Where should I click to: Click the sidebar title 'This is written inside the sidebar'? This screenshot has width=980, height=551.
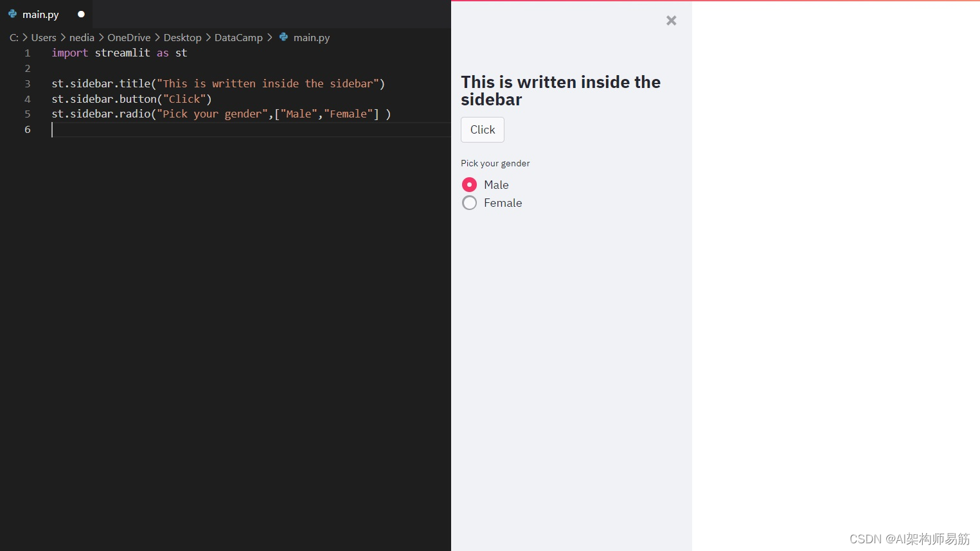(x=560, y=91)
